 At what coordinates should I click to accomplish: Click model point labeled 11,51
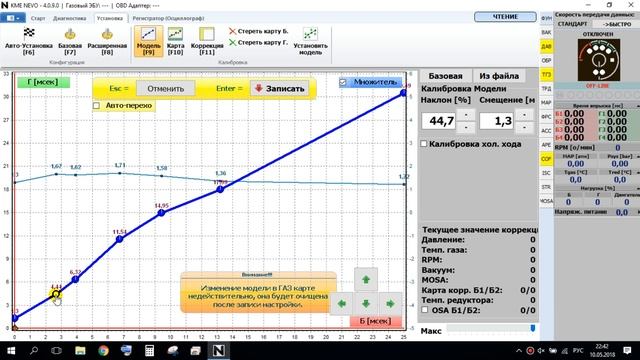[119, 239]
